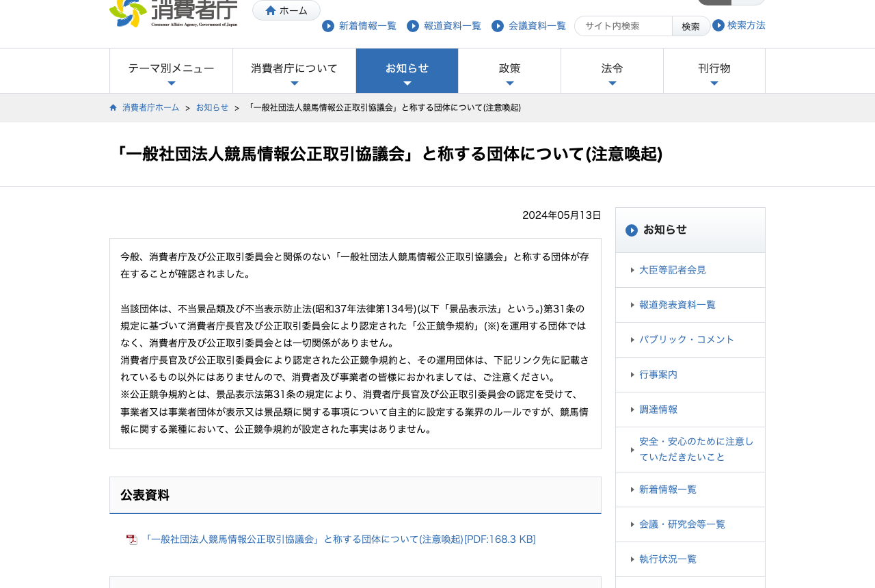Expand the 消費者庁について navigation menu
The width and height of the screenshot is (875, 588).
294,70
